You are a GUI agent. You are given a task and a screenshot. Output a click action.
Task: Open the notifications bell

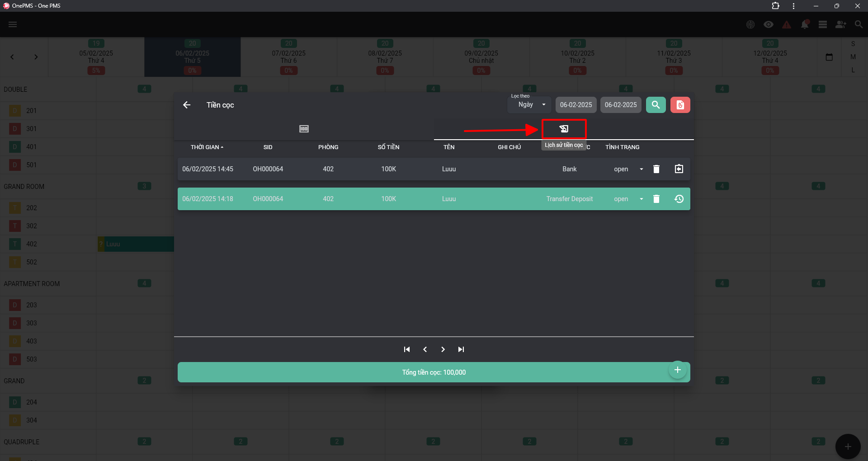click(805, 24)
